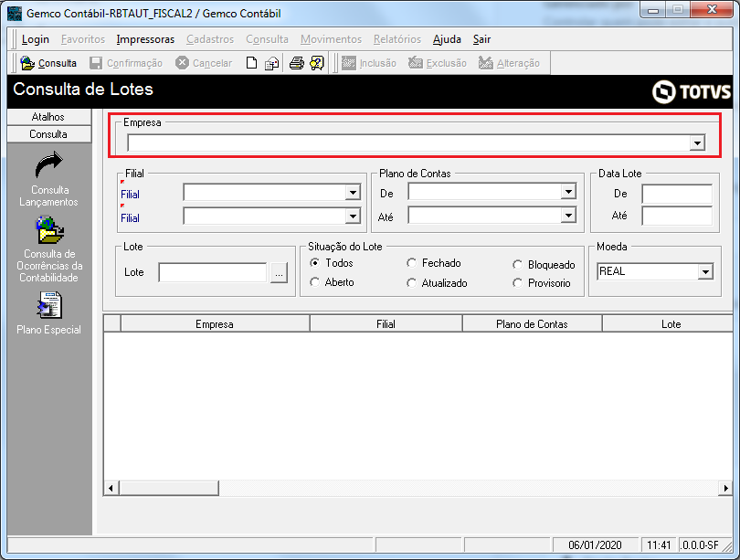Open the Favoritos menu
The image size is (740, 560).
tap(83, 39)
